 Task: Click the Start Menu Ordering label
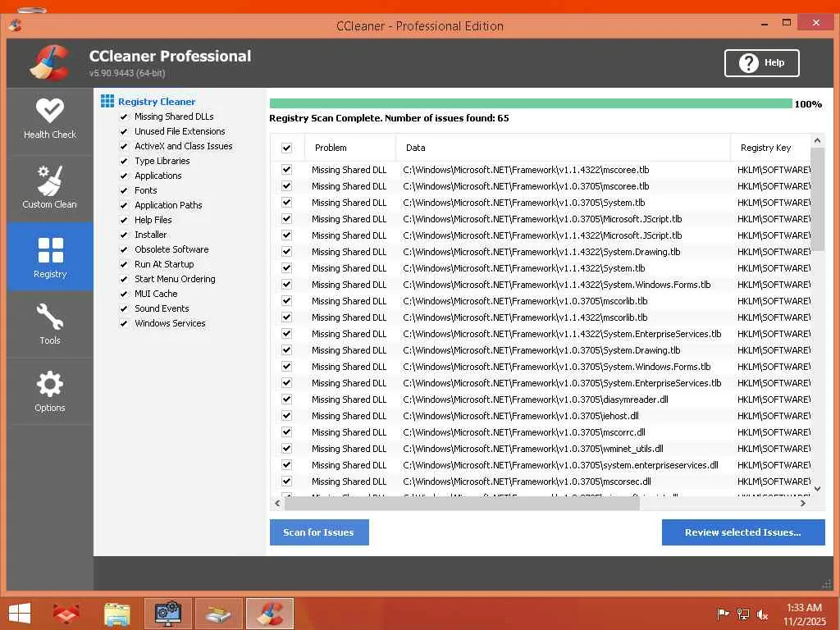click(176, 279)
